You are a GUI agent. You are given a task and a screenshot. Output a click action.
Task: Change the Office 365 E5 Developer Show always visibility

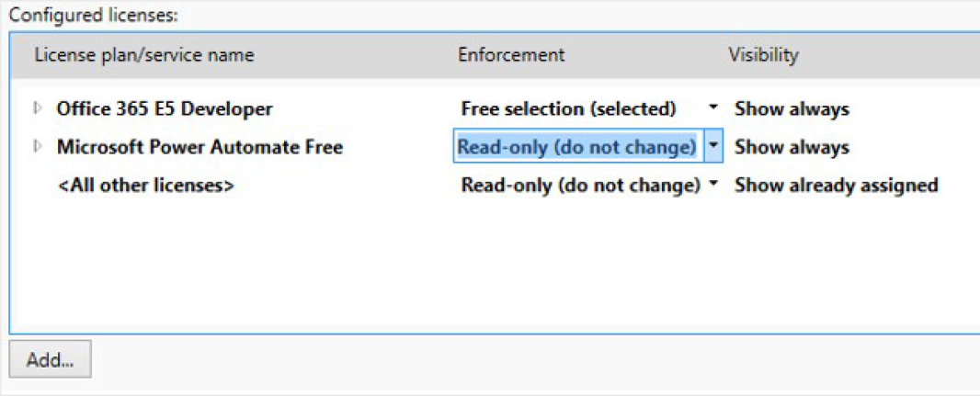792,109
